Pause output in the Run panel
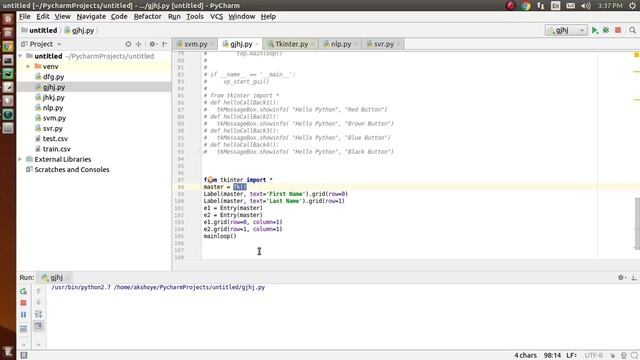640x360 pixels. pyautogui.click(x=24, y=315)
